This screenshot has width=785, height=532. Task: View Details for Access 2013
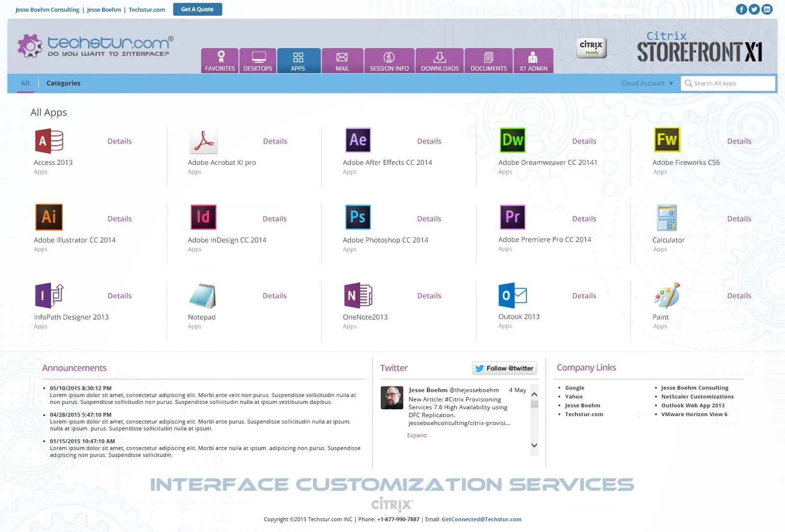point(120,141)
